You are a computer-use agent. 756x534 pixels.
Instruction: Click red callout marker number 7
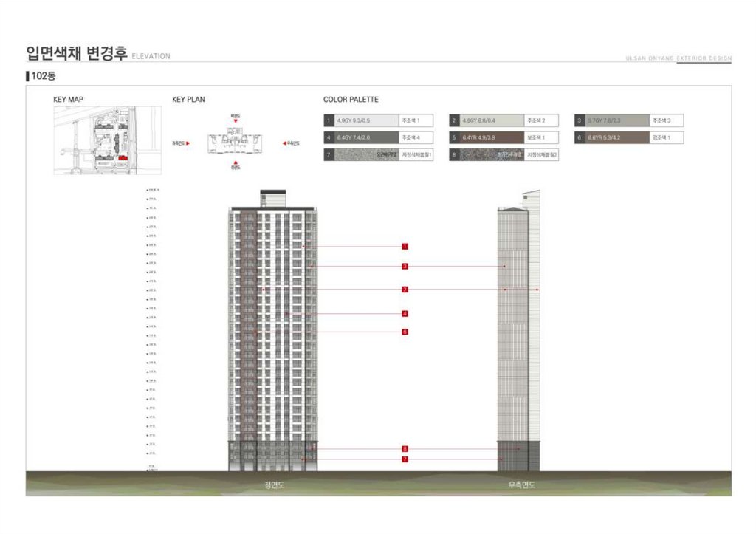click(405, 459)
